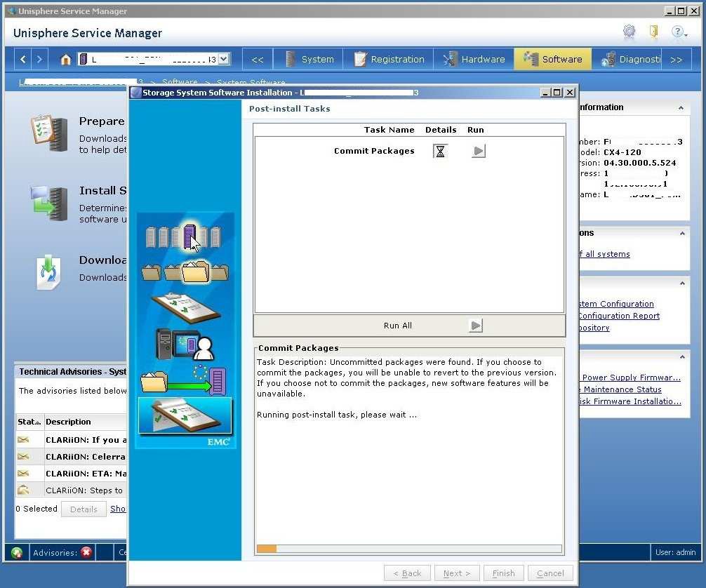This screenshot has height=588, width=706.
Task: Click opened envelope icon for CLARiiON: Steps advisory
Action: click(x=23, y=489)
